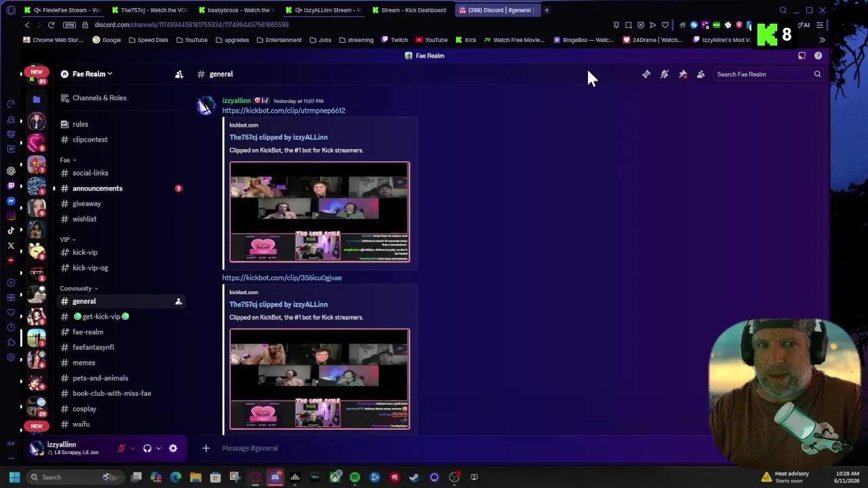868x488 pixels.
Task: Open X icon in Opera sidebar
Action: pos(11,245)
